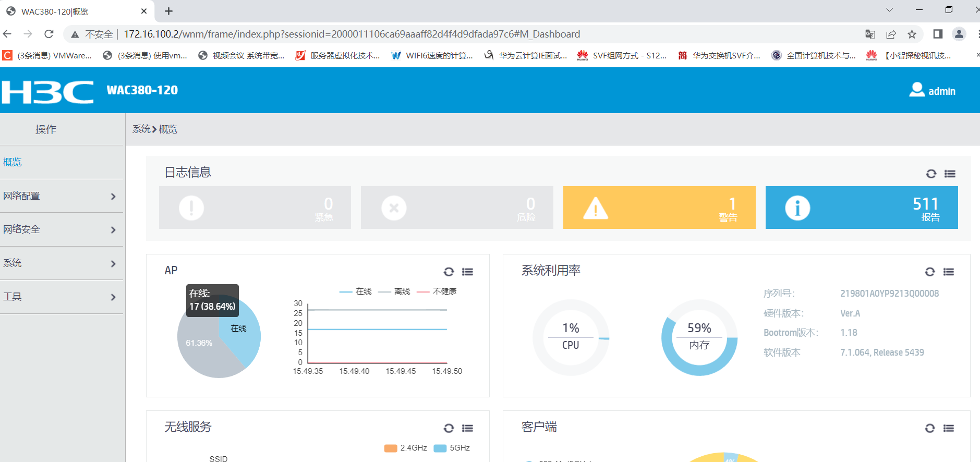Open the 紧急 log count card
The width and height of the screenshot is (980, 462).
point(255,208)
